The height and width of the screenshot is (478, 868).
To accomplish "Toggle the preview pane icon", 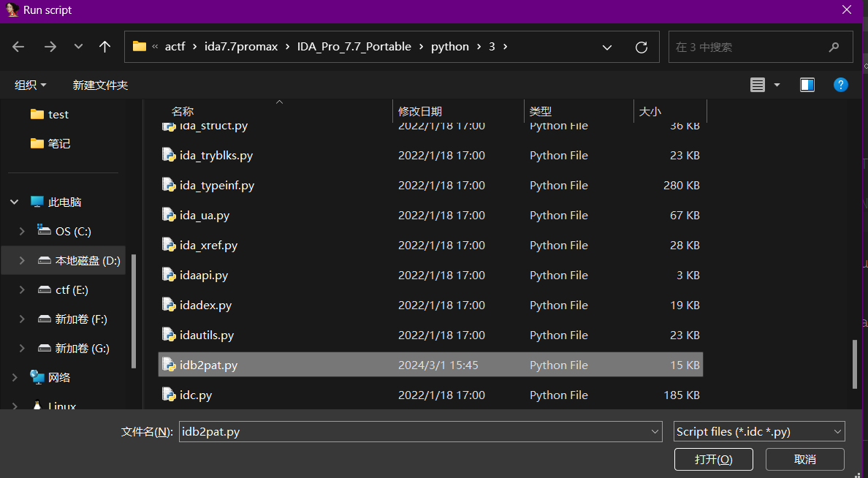I will [807, 85].
